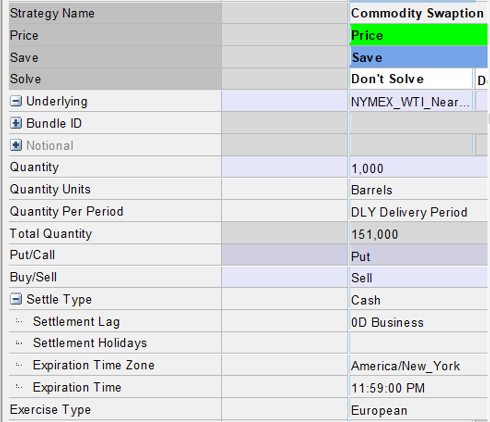The height and width of the screenshot is (422, 490).
Task: Toggle the Buy/Sell value Sell
Action: tap(419, 277)
